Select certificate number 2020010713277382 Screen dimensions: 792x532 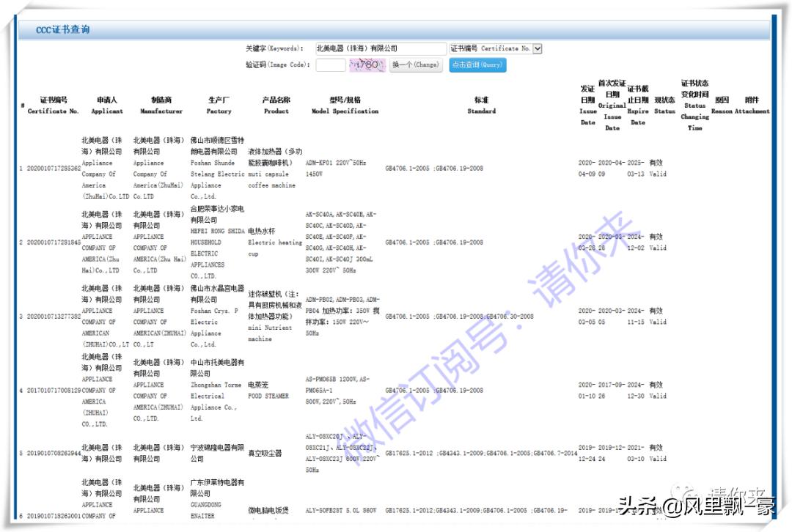pos(54,317)
